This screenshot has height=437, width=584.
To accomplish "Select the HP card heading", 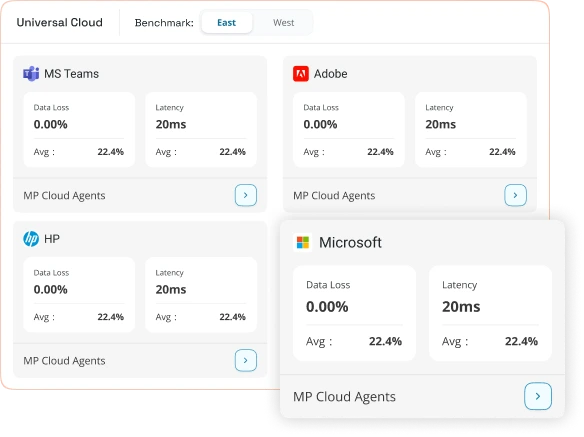I will [52, 239].
